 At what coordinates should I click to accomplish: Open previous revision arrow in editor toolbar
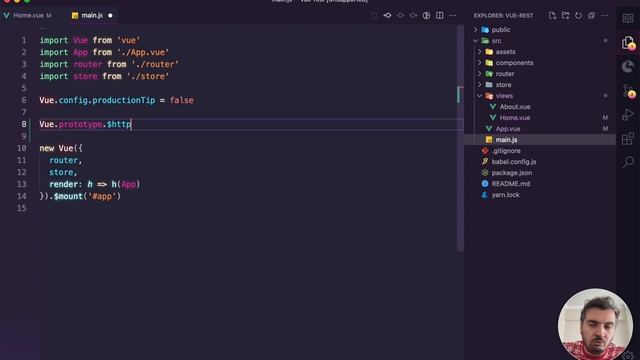pyautogui.click(x=400, y=16)
